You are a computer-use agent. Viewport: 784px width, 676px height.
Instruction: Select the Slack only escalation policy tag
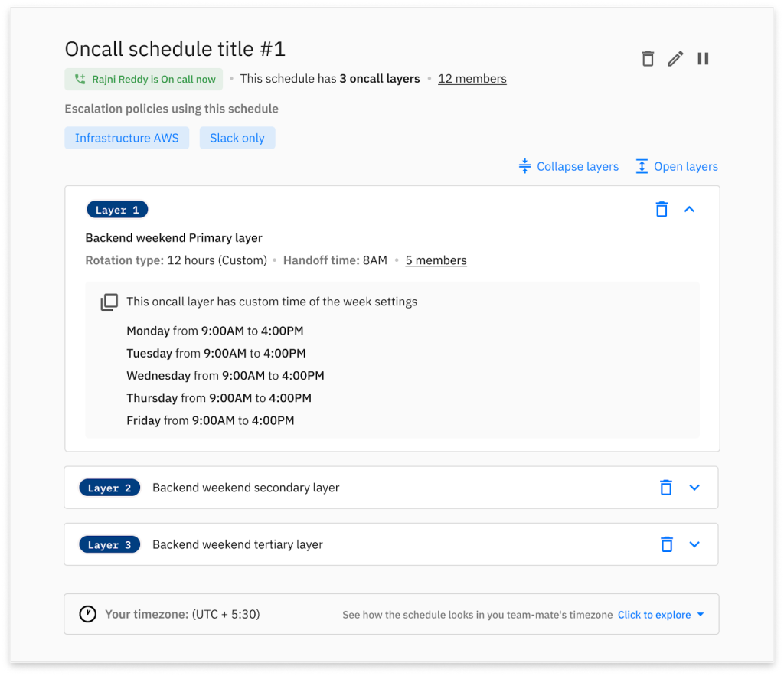(x=237, y=138)
